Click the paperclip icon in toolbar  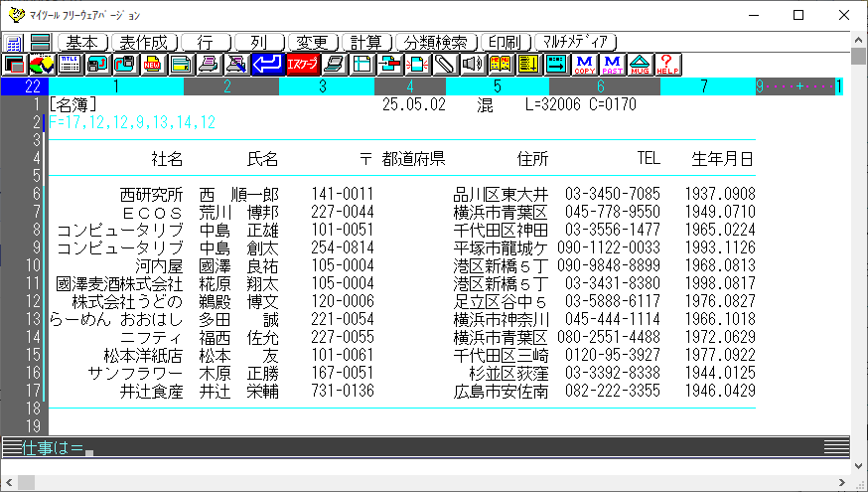point(445,65)
